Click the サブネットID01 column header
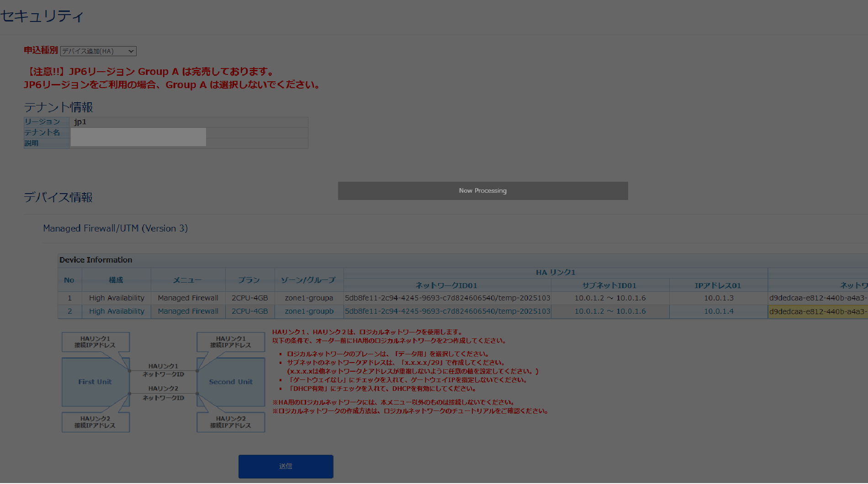This screenshot has height=484, width=868. pos(609,285)
